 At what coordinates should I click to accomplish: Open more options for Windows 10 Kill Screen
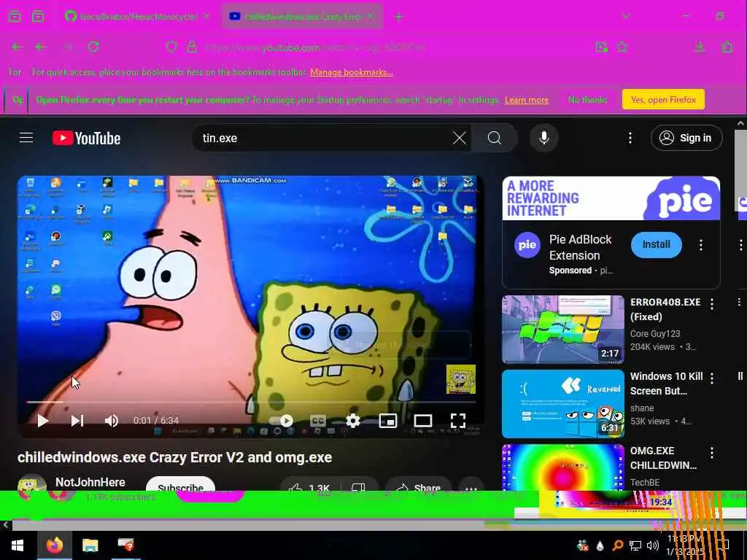pos(712,378)
